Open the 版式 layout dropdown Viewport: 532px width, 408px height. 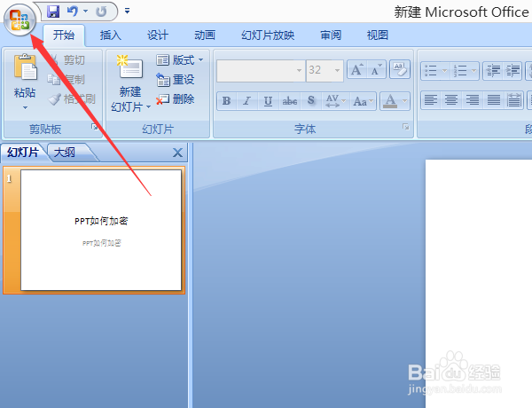click(179, 60)
